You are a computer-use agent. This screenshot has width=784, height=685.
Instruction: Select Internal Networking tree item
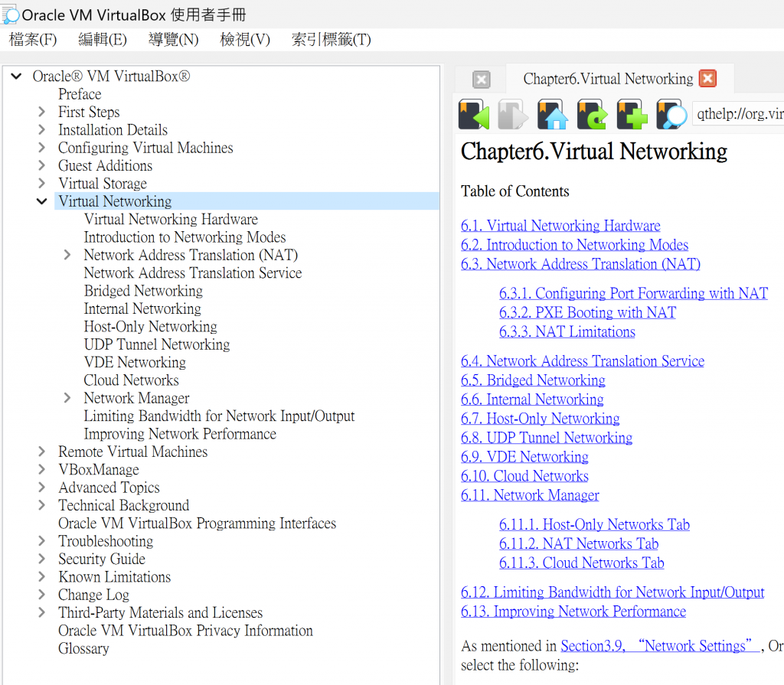pyautogui.click(x=142, y=308)
